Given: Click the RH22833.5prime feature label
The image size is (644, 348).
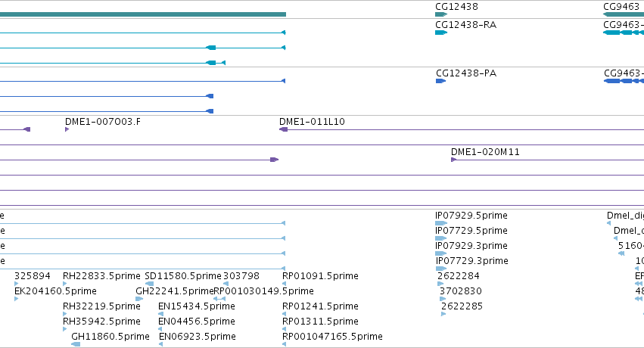Looking at the screenshot, I should (101, 276).
